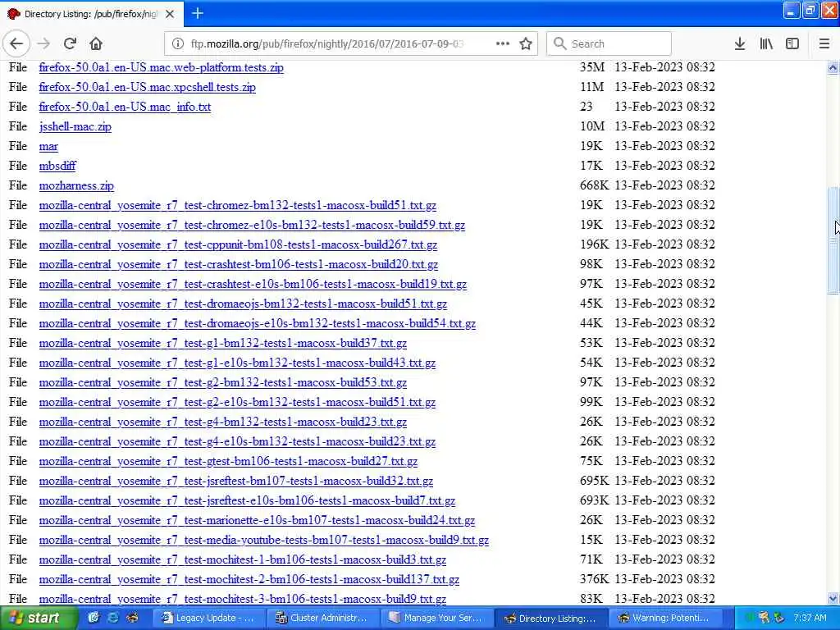Image resolution: width=840 pixels, height=630 pixels.
Task: Open test-dromaeojs-bm132 build51 log link
Action: [x=243, y=304]
